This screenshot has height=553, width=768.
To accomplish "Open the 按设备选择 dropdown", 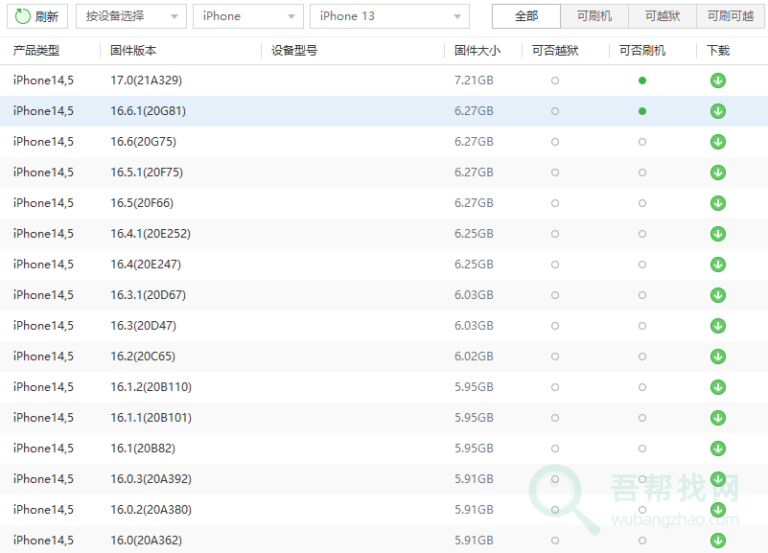I will (131, 16).
